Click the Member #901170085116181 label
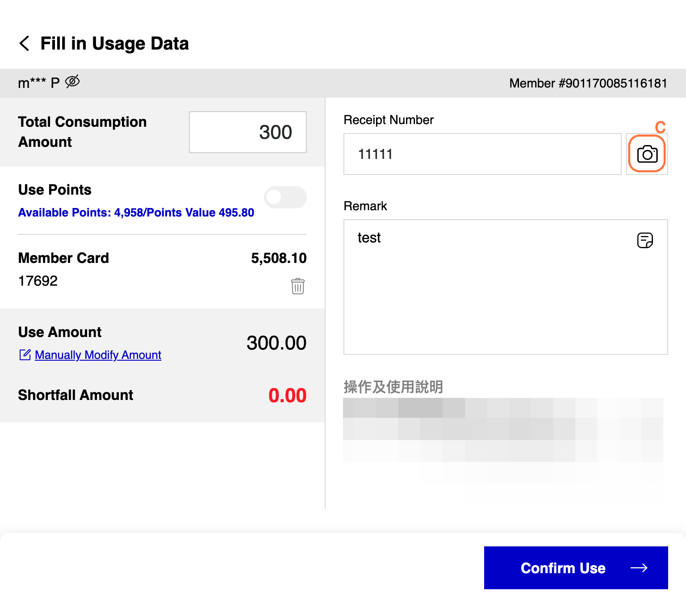This screenshot has height=616, width=686. pos(588,83)
